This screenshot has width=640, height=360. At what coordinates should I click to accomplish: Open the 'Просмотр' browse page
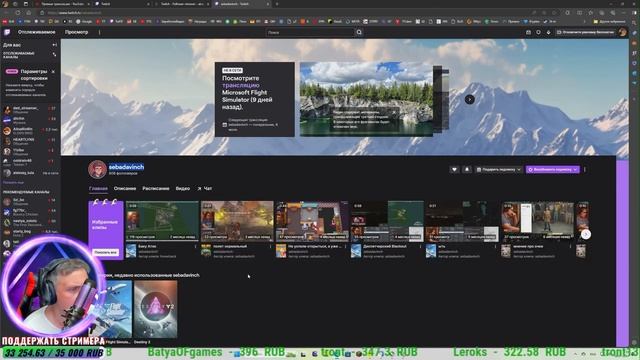76,32
